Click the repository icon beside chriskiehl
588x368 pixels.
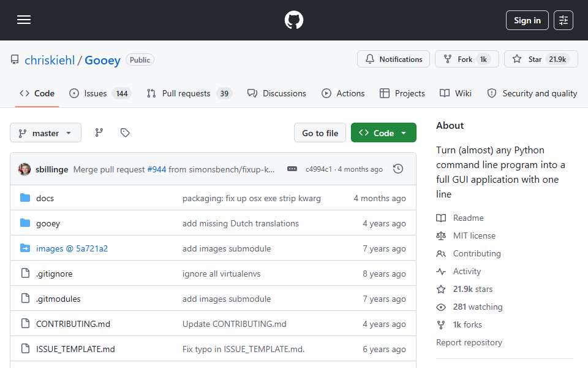point(15,59)
